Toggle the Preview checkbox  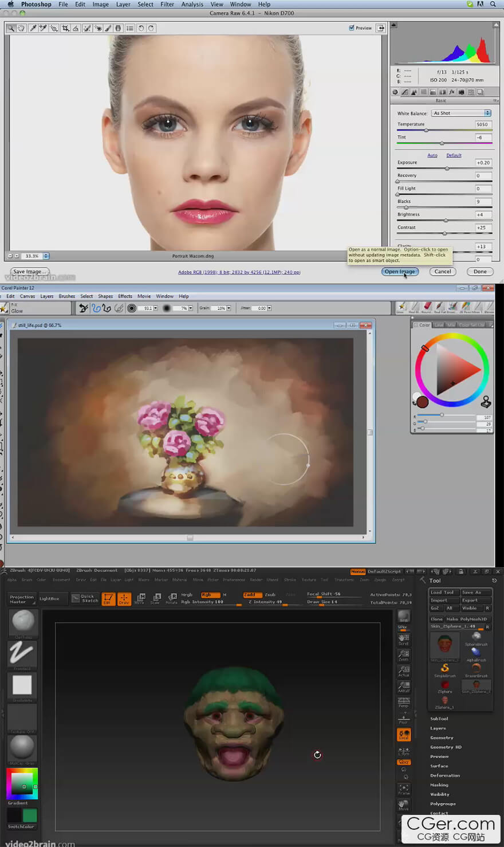352,28
